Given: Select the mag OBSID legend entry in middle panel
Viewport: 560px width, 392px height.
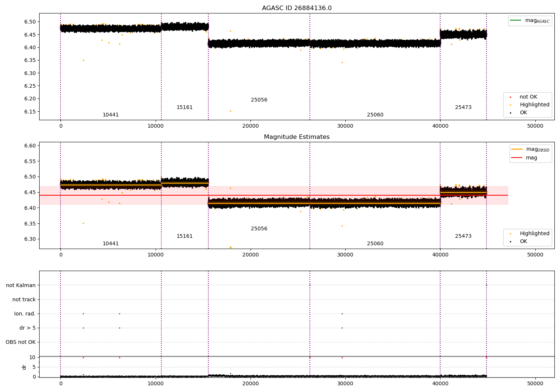Looking at the screenshot, I should coord(531,149).
